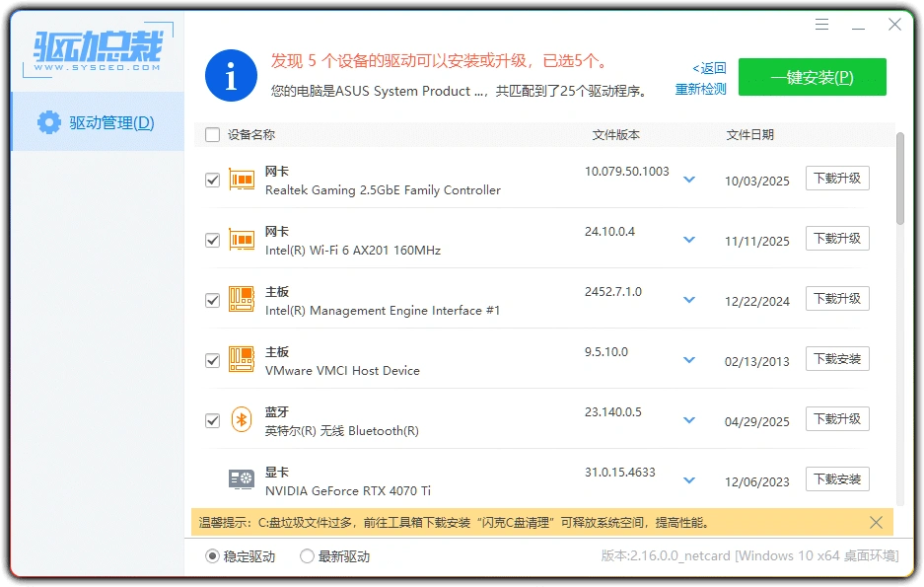
Task: Click the blue info circle icon
Action: coord(231,75)
